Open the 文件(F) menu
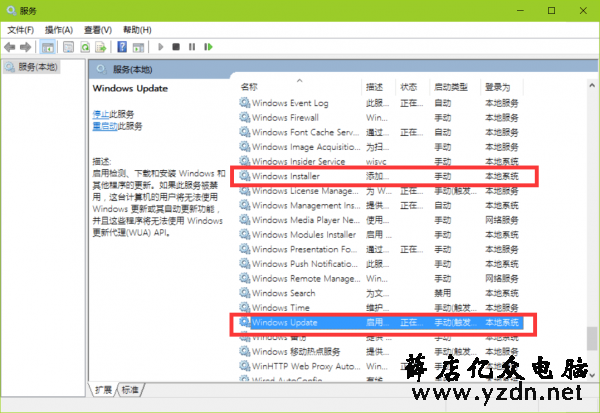The width and height of the screenshot is (600, 413). point(21,30)
